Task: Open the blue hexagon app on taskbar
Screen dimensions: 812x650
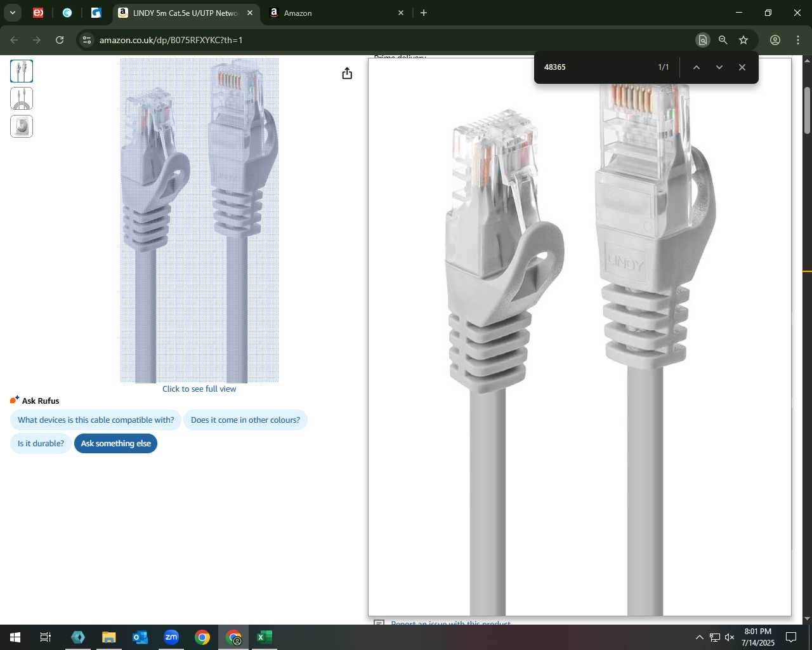Action: [78, 637]
